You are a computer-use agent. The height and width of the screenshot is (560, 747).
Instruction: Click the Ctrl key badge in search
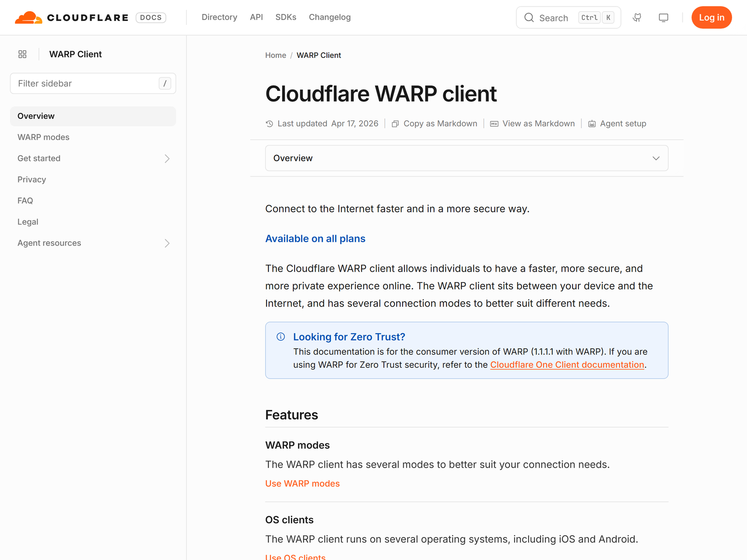tap(589, 18)
